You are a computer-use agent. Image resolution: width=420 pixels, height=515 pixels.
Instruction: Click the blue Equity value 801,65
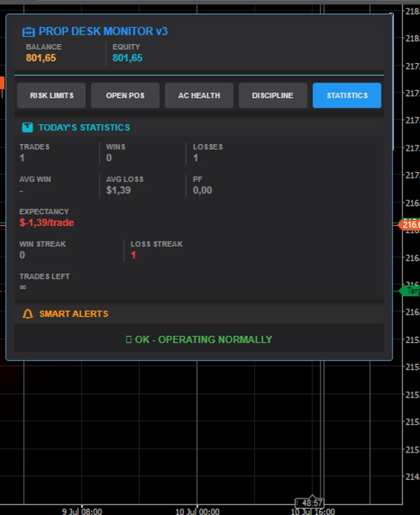pos(127,58)
